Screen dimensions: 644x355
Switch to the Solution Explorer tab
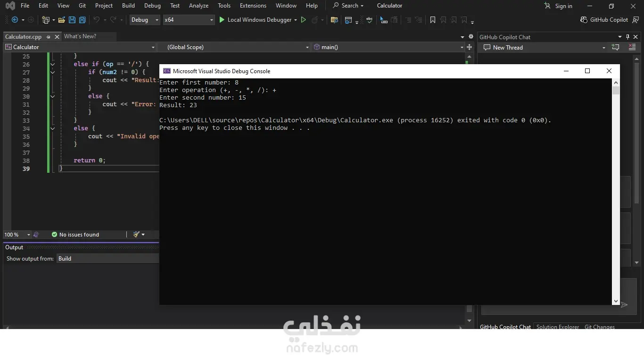pos(558,327)
